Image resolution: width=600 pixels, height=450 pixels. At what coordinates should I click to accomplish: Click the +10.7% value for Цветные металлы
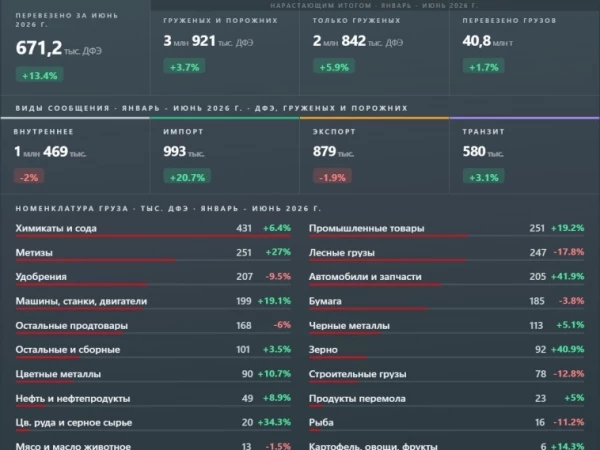(274, 373)
